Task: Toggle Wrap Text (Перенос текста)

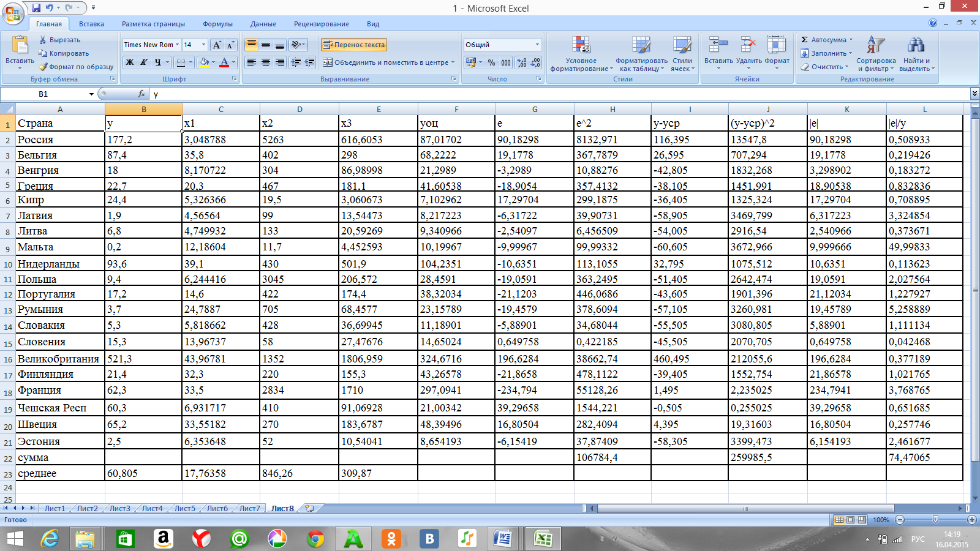Action: [354, 45]
